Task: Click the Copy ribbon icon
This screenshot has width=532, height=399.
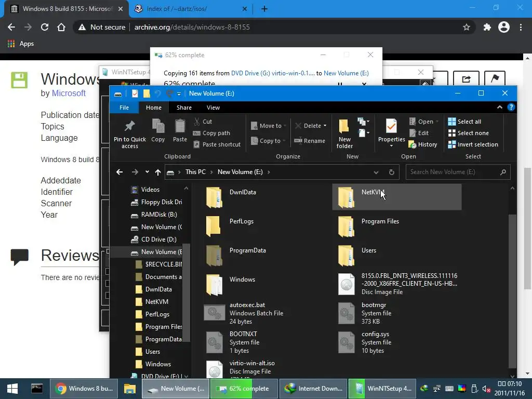Action: tap(158, 130)
